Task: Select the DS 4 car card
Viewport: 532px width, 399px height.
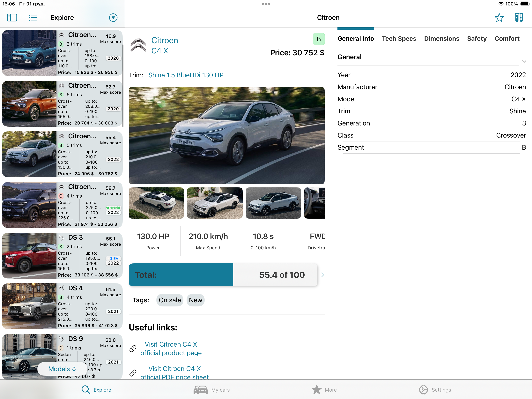Action: click(x=62, y=306)
